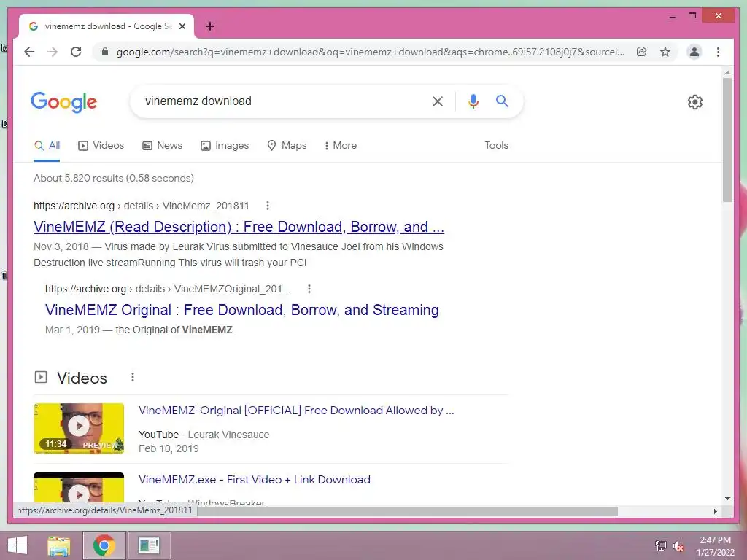Screen dimensions: 747x560
Task: Open VineMEMZ (Read Description) result link
Action: [x=239, y=227]
